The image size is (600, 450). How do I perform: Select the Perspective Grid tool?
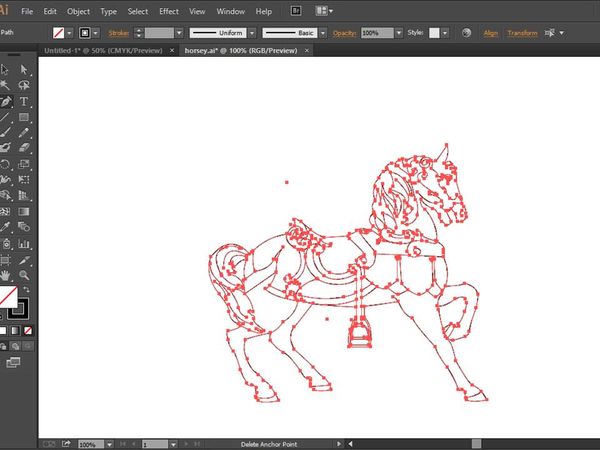point(24,195)
